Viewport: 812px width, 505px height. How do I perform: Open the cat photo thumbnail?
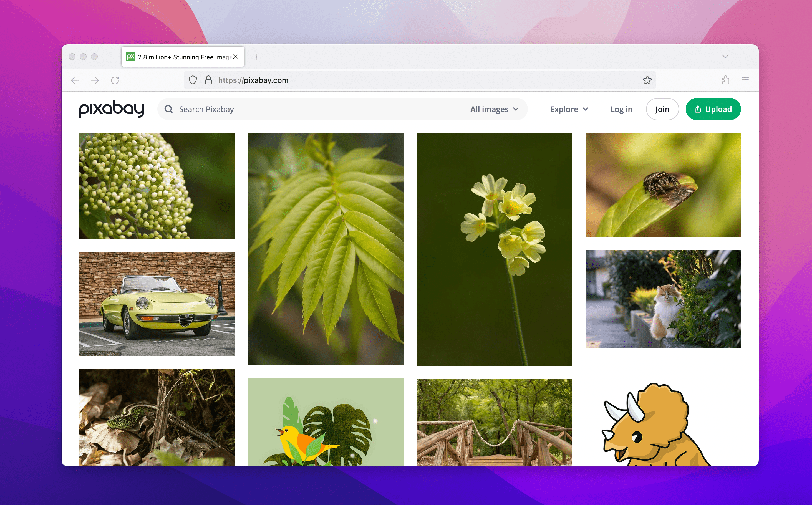point(663,299)
